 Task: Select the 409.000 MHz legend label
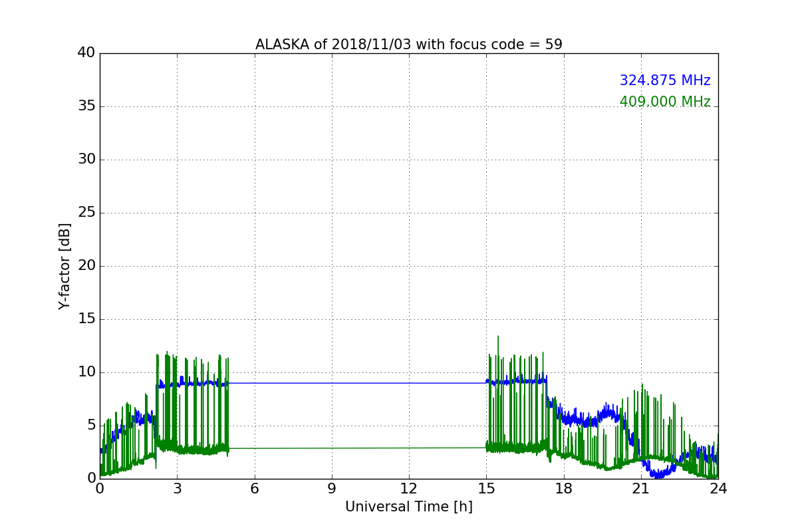[665, 102]
